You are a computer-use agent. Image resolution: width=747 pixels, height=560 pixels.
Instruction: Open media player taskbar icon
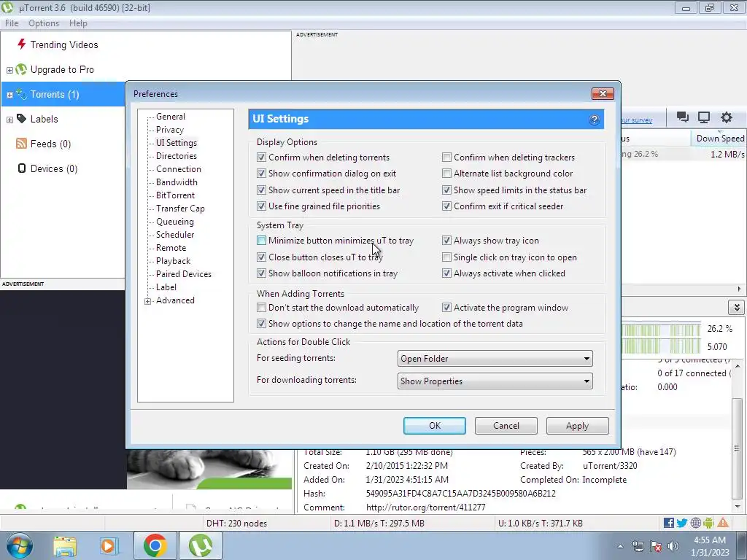(x=109, y=545)
